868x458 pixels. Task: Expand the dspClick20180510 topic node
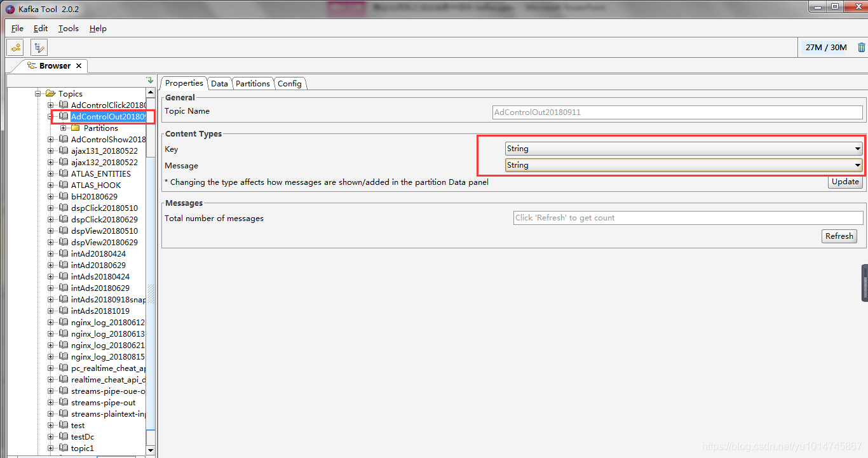51,208
